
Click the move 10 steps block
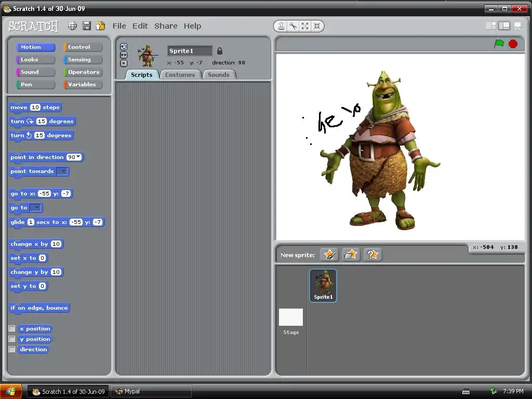pyautogui.click(x=35, y=107)
